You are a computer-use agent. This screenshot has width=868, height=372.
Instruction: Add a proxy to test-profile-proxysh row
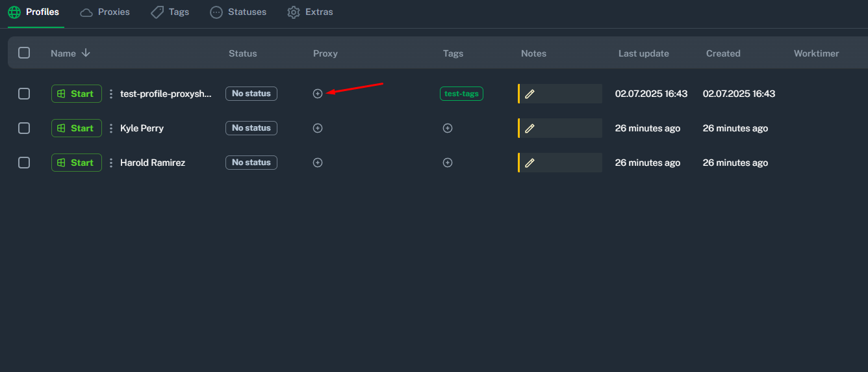click(318, 94)
